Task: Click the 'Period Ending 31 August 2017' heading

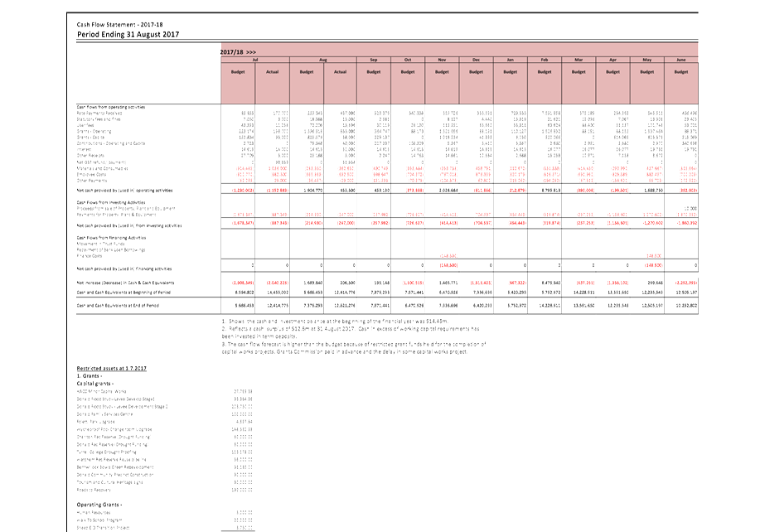Action: click(x=128, y=35)
